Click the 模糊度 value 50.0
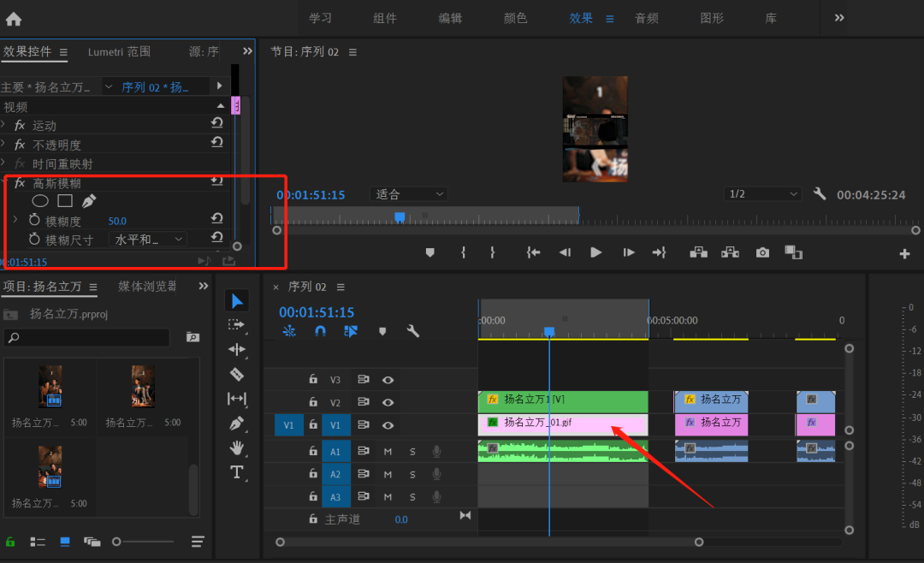The height and width of the screenshot is (563, 924). [x=117, y=221]
